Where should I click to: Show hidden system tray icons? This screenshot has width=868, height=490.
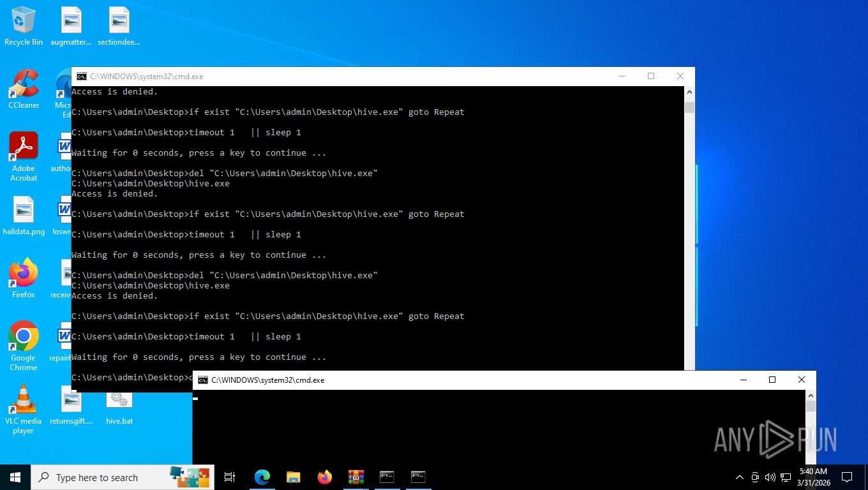740,477
